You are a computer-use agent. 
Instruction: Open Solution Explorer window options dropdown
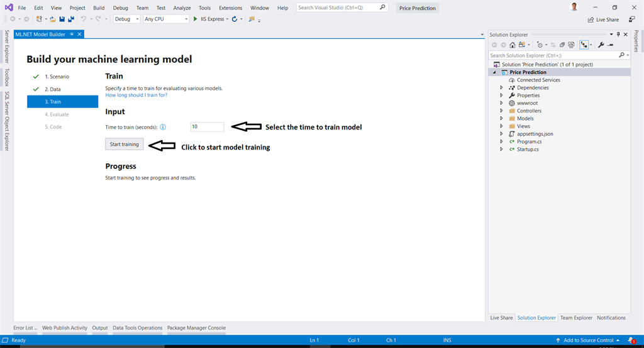coord(611,35)
